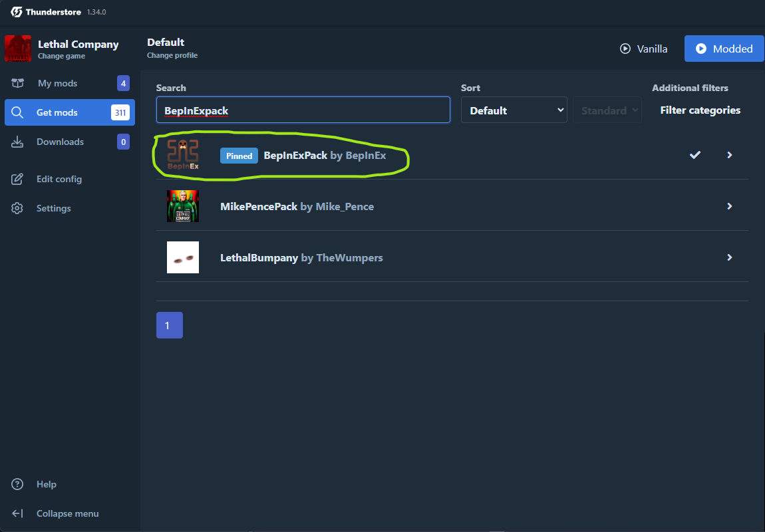Open the Change game link
This screenshot has width=765, height=532.
(x=61, y=56)
